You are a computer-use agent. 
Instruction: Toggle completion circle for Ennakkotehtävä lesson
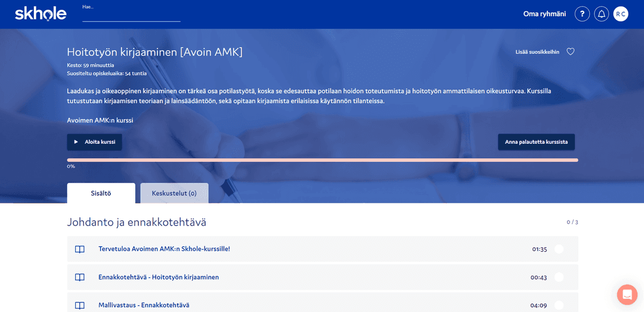[x=559, y=277]
